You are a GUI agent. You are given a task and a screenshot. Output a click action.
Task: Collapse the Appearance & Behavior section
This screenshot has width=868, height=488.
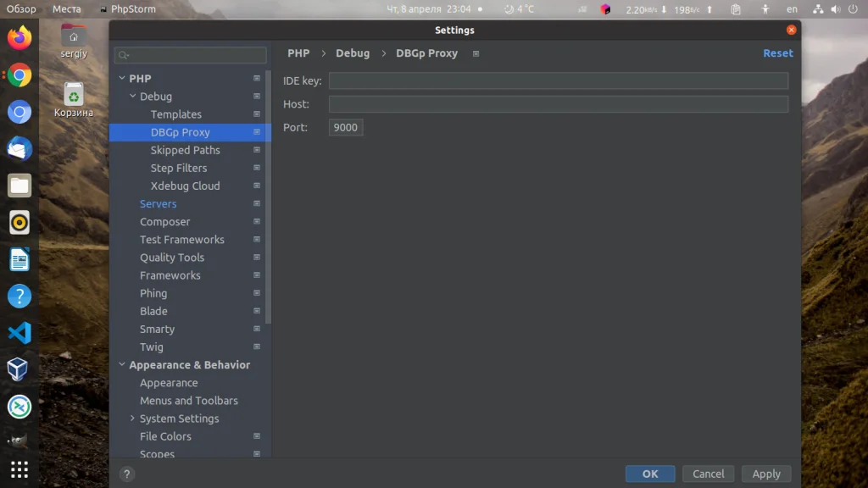(x=121, y=364)
